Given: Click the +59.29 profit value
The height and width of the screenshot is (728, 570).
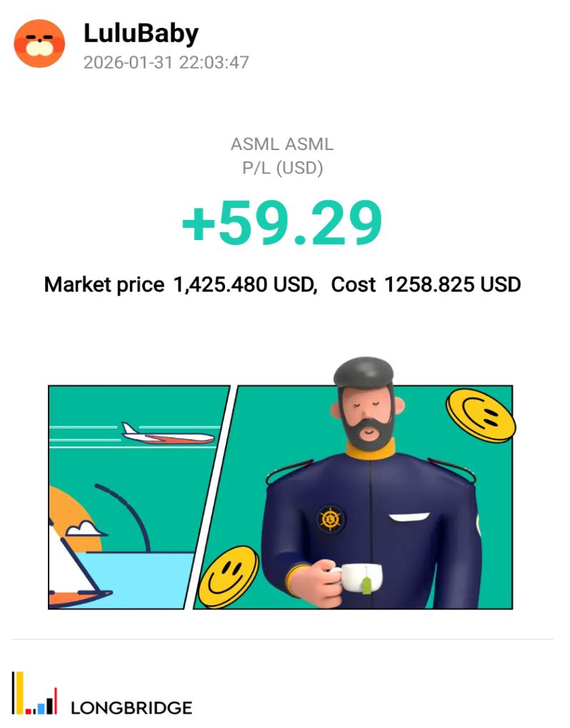Looking at the screenshot, I should [x=282, y=223].
